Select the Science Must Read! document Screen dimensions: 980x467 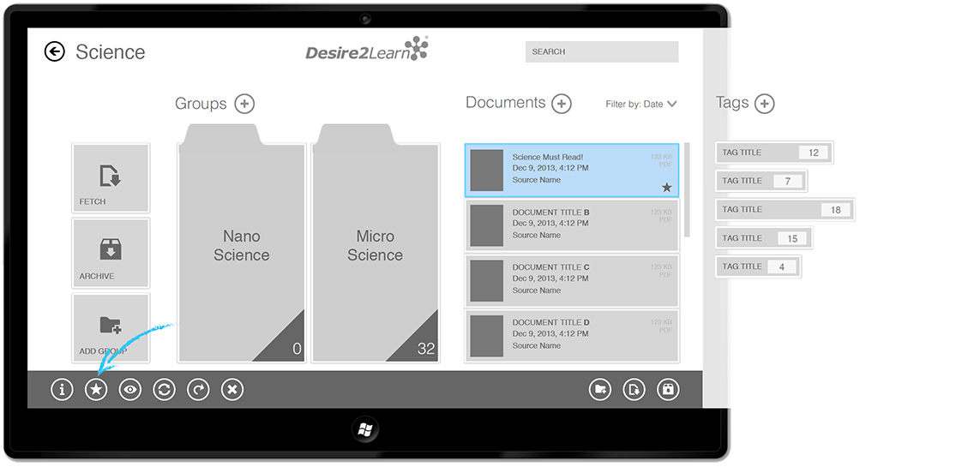click(571, 171)
